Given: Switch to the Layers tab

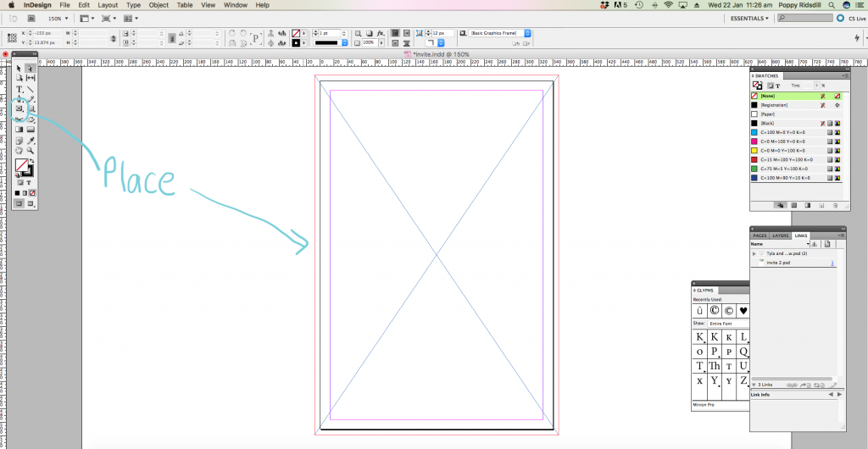Looking at the screenshot, I should tap(781, 235).
